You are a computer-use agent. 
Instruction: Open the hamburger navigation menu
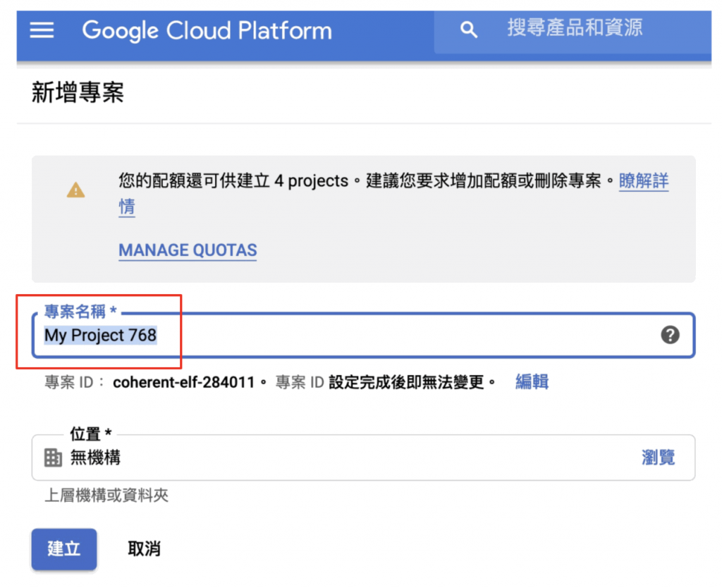click(x=42, y=30)
